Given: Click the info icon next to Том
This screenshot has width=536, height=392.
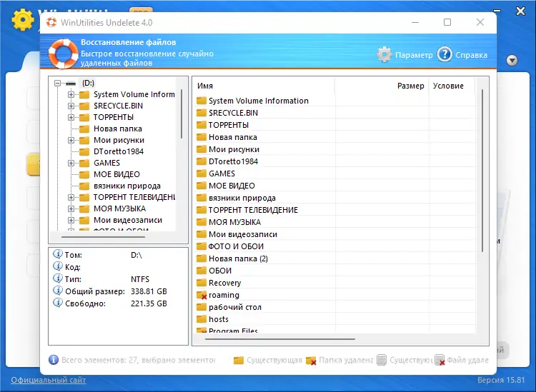Looking at the screenshot, I should 57,254.
